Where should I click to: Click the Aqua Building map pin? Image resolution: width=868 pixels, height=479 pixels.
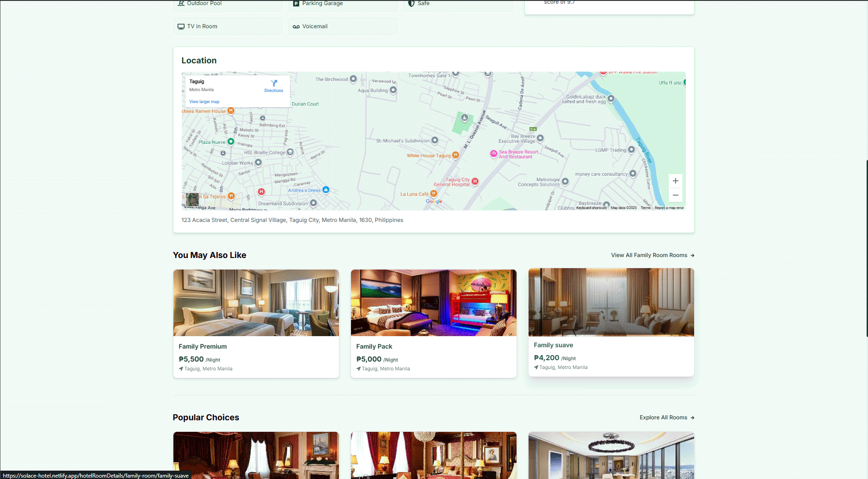(x=393, y=90)
